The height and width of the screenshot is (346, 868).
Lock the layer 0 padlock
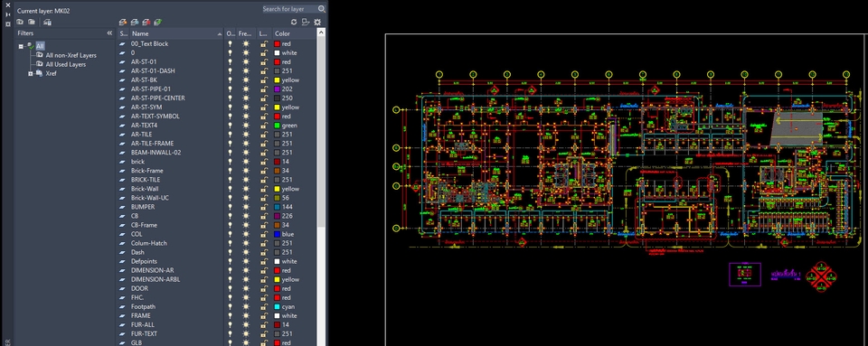click(x=264, y=52)
